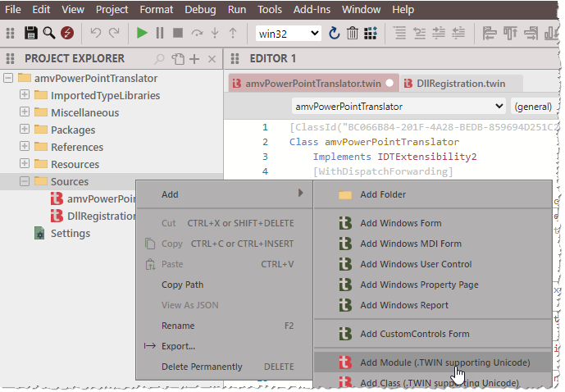This screenshot has height=392, width=565.
Task: Click the trash can icon in toolbar
Action: click(x=352, y=33)
